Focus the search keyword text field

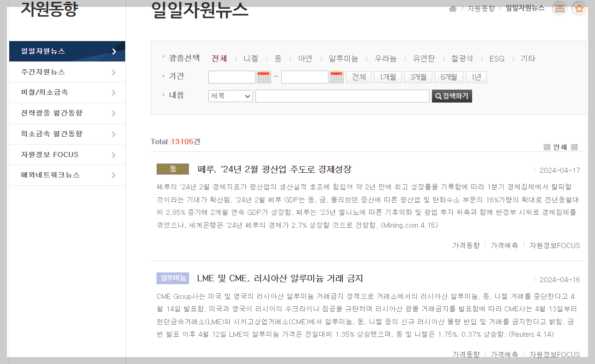point(342,96)
